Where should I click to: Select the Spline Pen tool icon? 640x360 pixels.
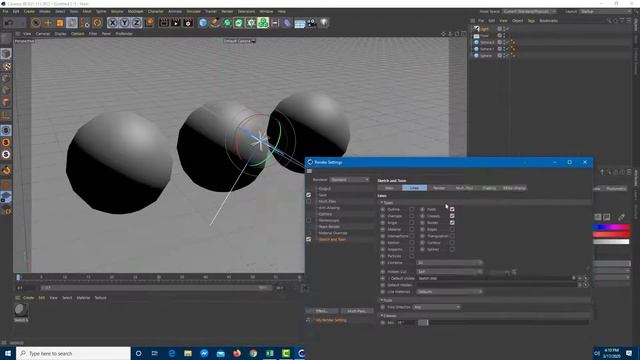point(215,23)
